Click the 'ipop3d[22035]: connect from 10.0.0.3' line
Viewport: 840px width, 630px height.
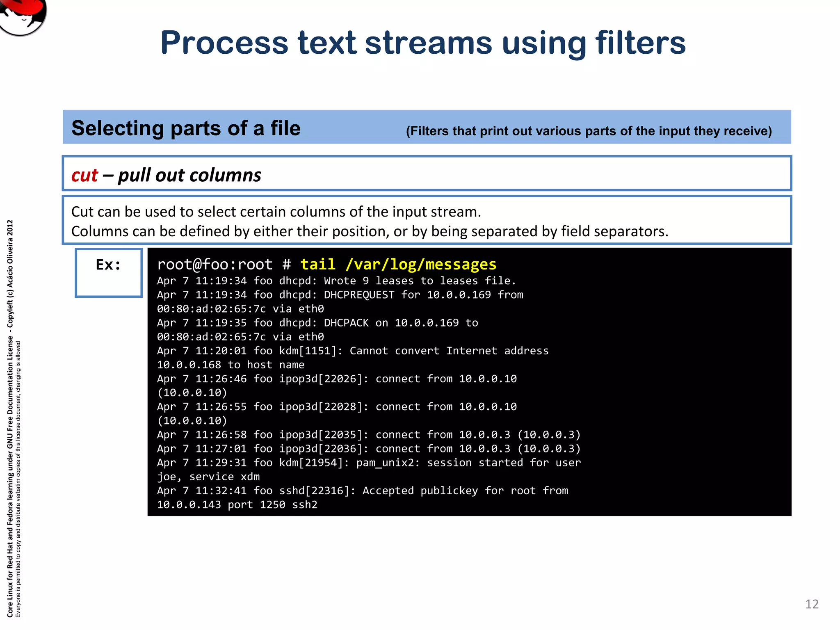pos(369,434)
